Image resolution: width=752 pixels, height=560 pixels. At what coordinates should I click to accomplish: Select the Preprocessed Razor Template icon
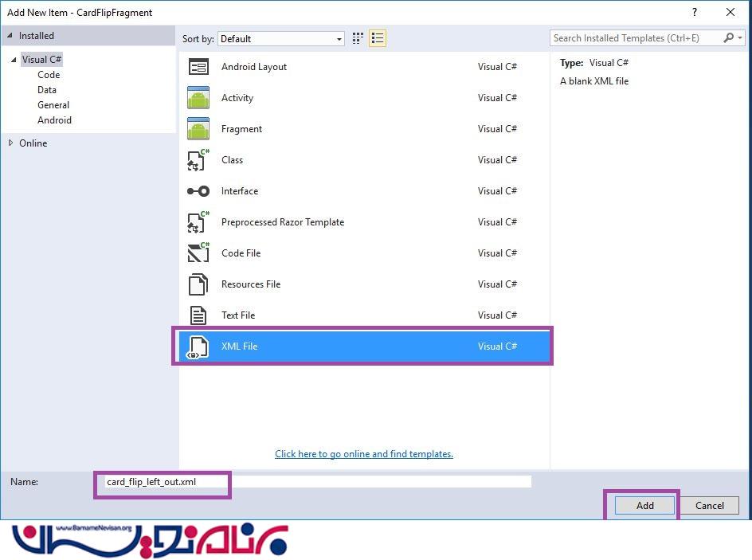tap(198, 222)
